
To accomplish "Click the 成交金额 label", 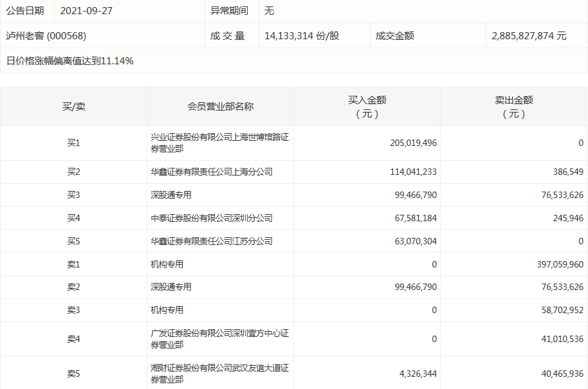I will point(395,36).
